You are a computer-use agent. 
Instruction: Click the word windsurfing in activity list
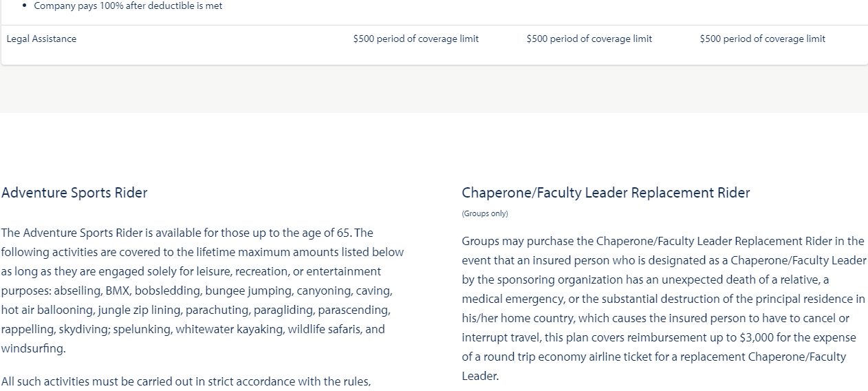coord(34,348)
